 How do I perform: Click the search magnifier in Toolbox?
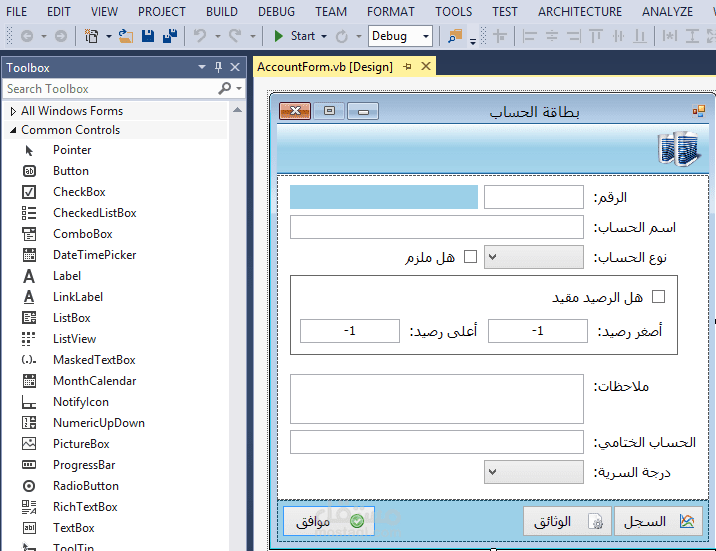click(225, 88)
